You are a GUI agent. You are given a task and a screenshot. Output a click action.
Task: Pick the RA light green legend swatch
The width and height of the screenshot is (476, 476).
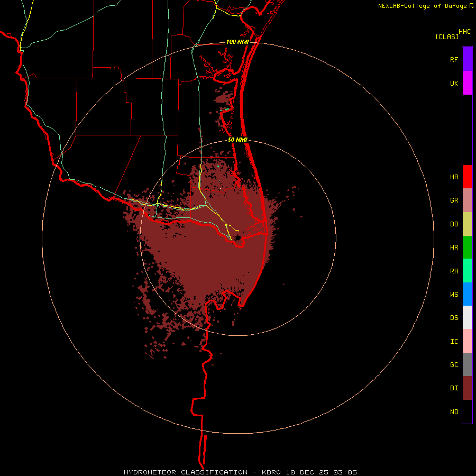point(467,270)
